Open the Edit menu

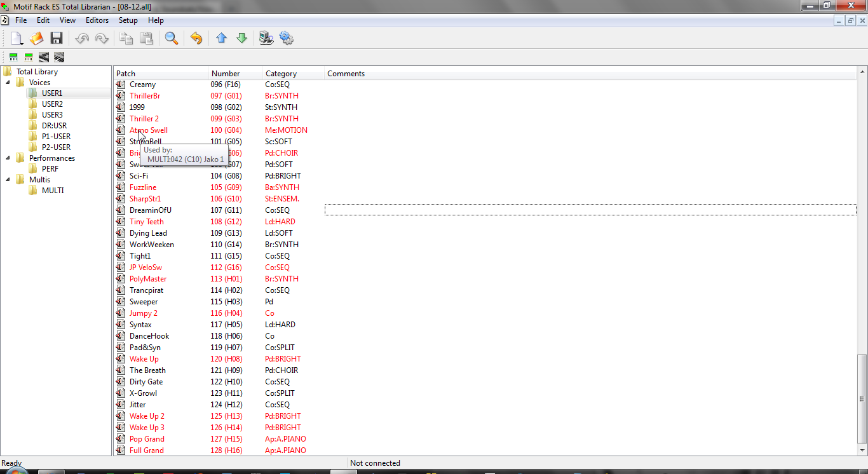coord(43,20)
